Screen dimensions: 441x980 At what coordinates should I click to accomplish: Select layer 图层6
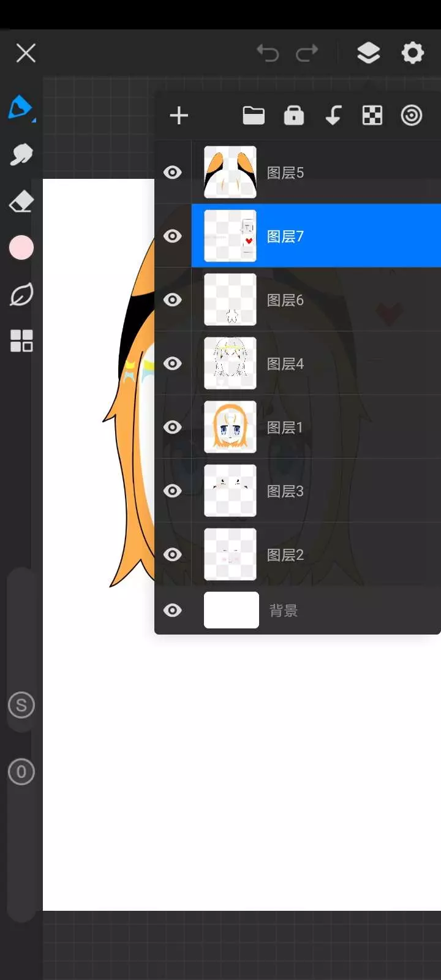pyautogui.click(x=316, y=300)
